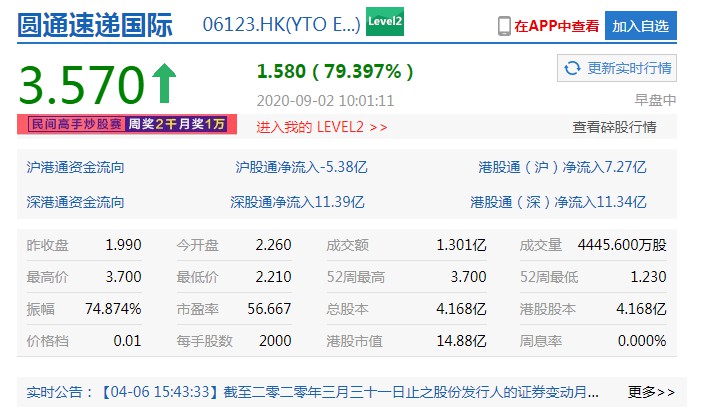
Task: Click the 最低价 value 2.210
Action: point(273,277)
